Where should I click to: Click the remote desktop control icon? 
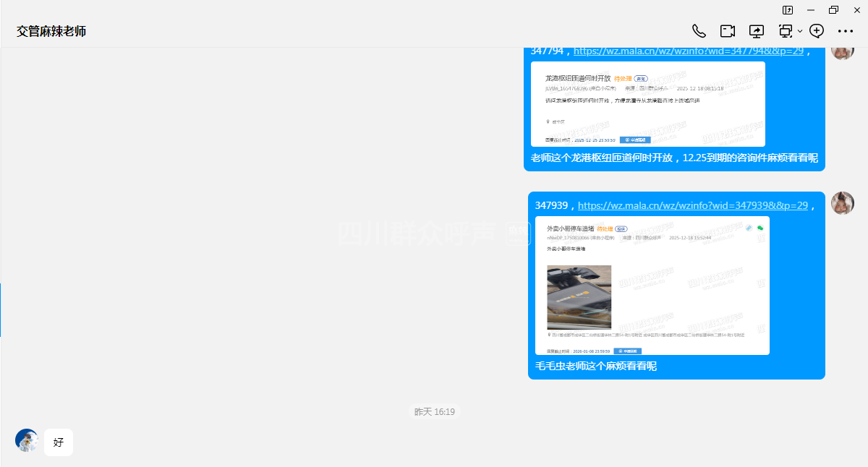pyautogui.click(x=786, y=31)
